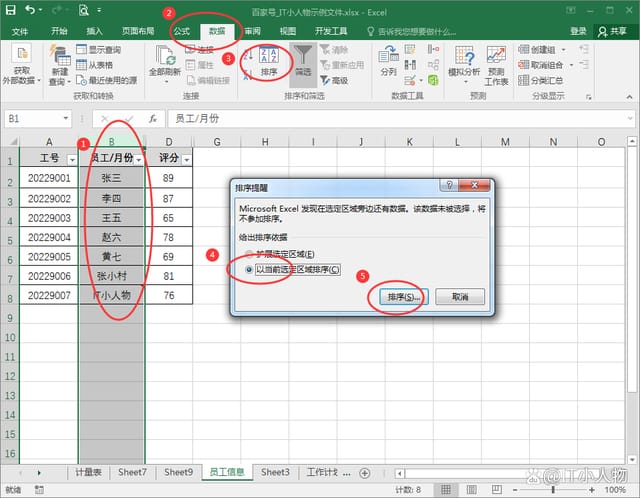The height and width of the screenshot is (498, 640).
Task: Open the filter dropdown on the 评分 header
Action: (187, 160)
